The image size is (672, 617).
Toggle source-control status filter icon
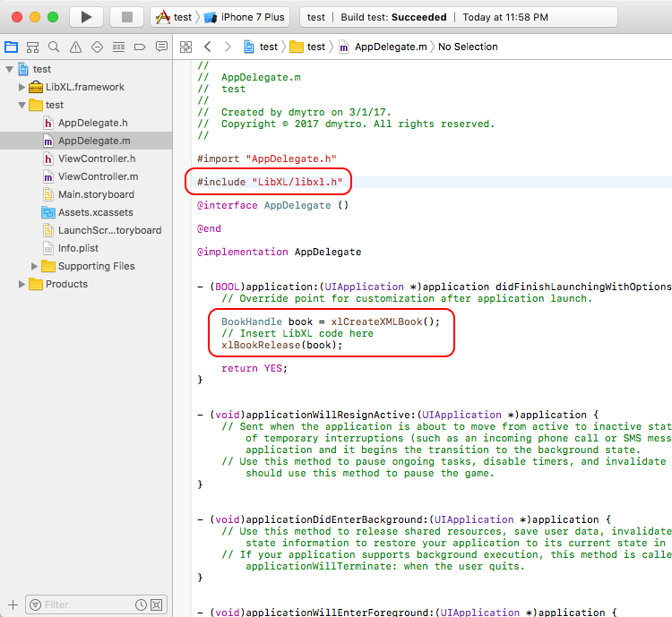(157, 604)
